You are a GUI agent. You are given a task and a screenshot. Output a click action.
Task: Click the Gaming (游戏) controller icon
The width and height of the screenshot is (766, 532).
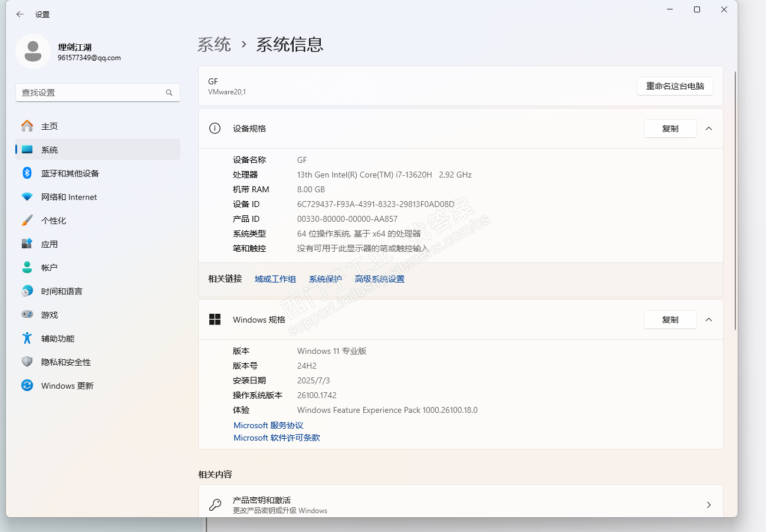(27, 315)
